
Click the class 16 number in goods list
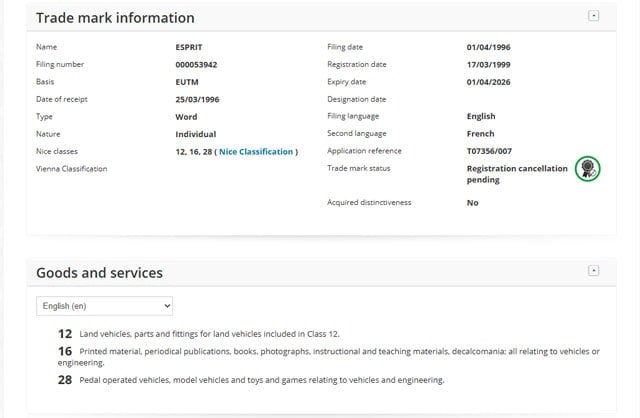tap(65, 350)
